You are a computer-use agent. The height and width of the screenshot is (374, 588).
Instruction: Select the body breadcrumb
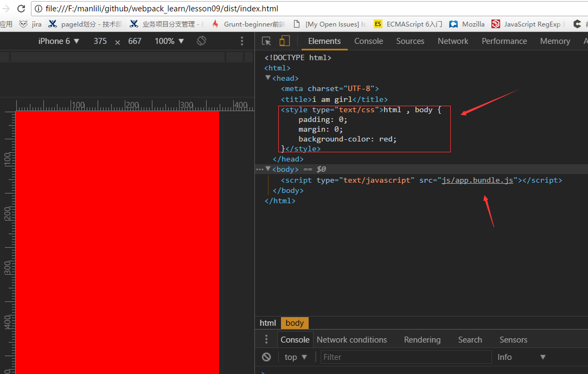point(295,323)
